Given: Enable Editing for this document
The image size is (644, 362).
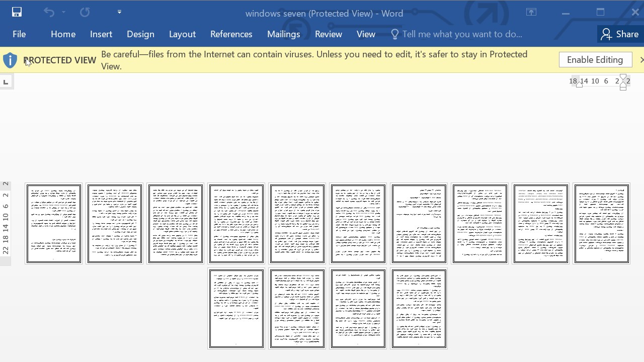Looking at the screenshot, I should click(595, 60).
